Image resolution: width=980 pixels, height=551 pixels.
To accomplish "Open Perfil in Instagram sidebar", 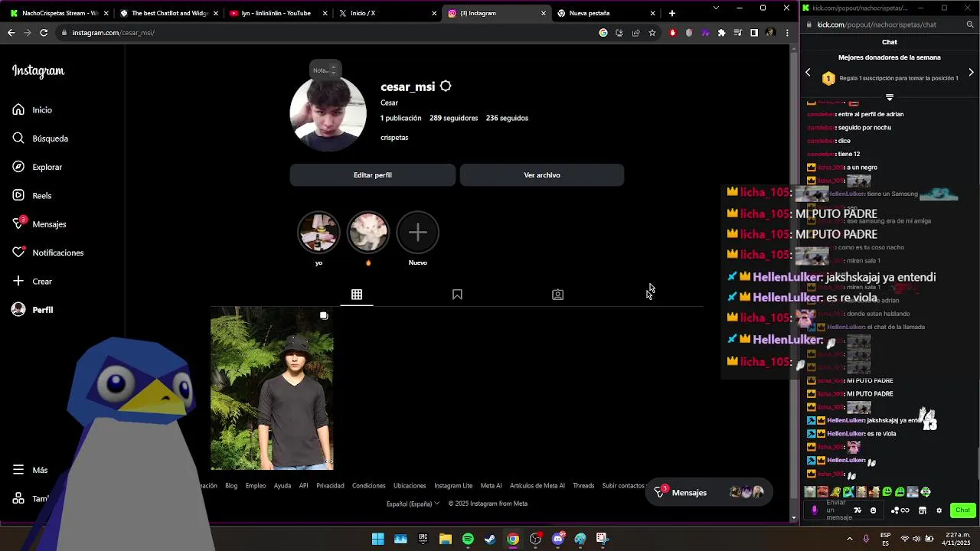I will 32,310.
